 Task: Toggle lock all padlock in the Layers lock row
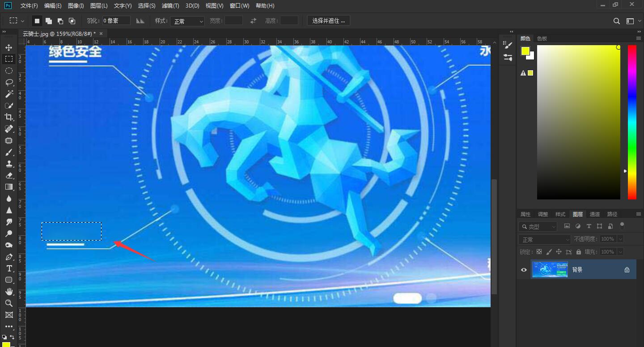click(579, 252)
